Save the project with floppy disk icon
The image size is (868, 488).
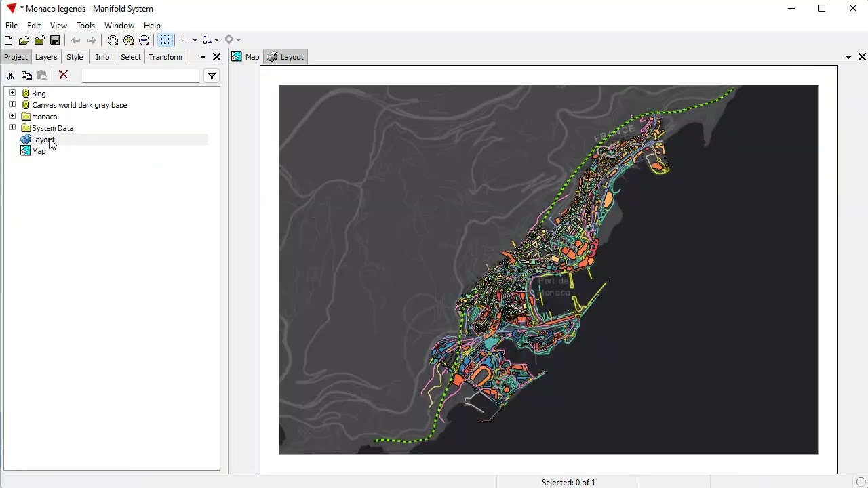(x=55, y=41)
